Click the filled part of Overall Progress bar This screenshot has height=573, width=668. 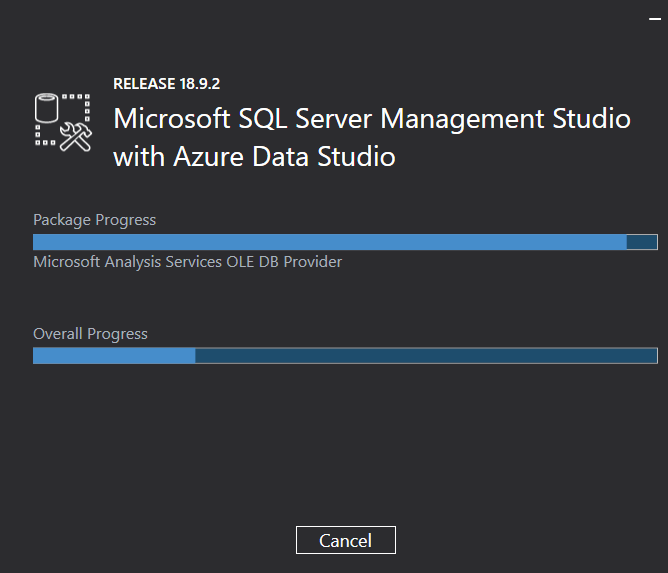pos(114,356)
